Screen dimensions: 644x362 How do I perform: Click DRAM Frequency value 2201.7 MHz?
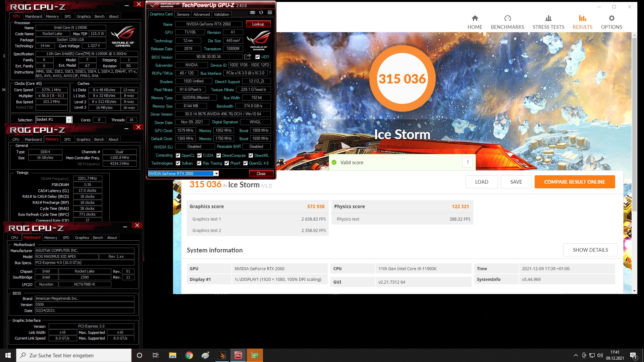tap(87, 179)
